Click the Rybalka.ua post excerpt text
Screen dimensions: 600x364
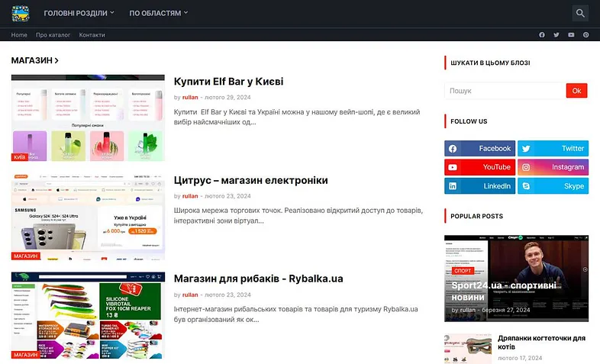point(295,314)
